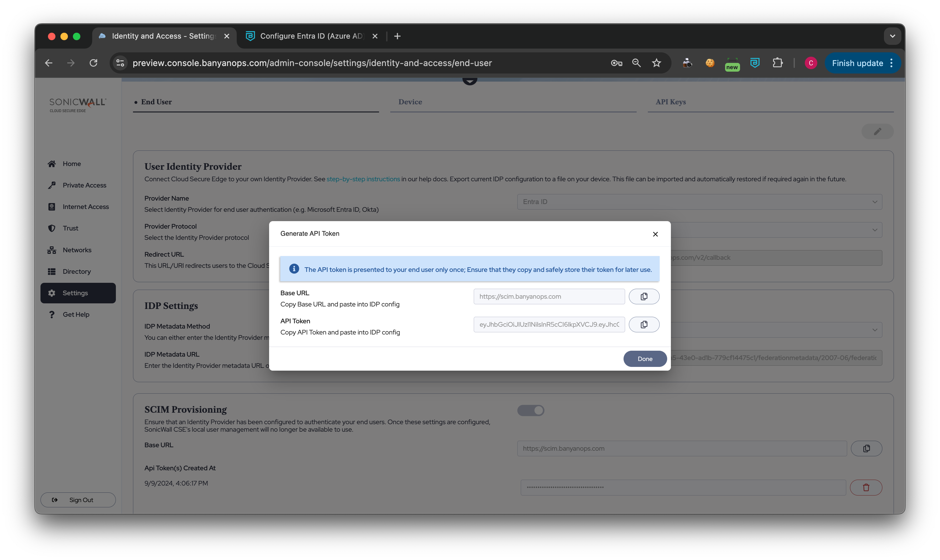Open the step-by-step instructions link
The width and height of the screenshot is (940, 560).
pyautogui.click(x=363, y=179)
